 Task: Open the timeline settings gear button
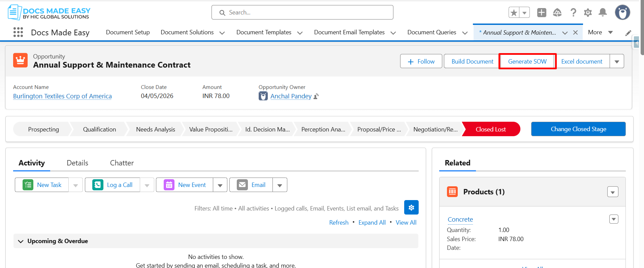(x=411, y=207)
